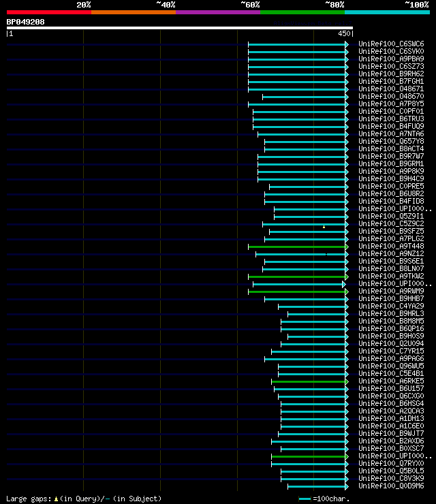Select hit label UniRef100_B9S6E1
This screenshot has height=504, width=436.
click(391, 262)
